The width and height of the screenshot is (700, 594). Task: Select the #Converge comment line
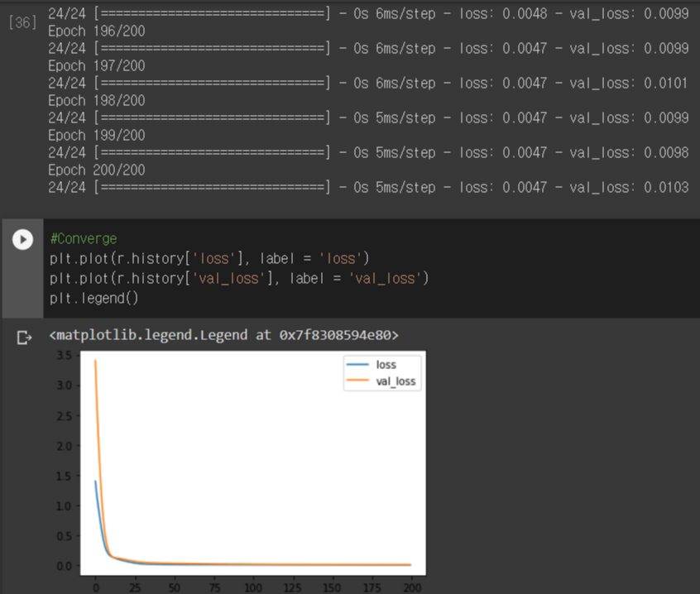coord(84,239)
